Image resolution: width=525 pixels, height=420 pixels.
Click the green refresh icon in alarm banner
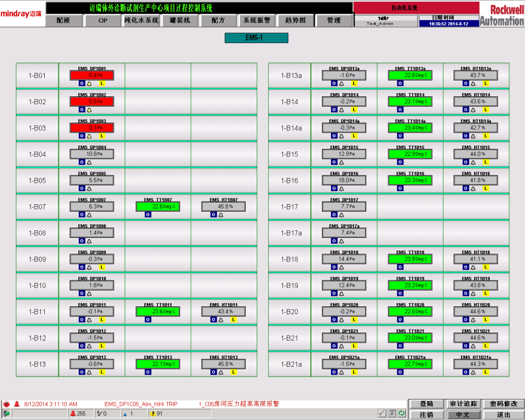(x=402, y=413)
